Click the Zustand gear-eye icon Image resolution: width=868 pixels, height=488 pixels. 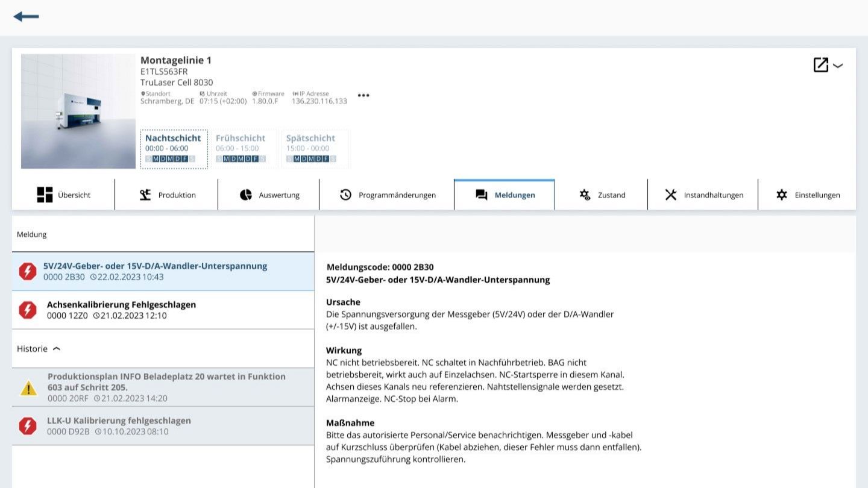[585, 195]
